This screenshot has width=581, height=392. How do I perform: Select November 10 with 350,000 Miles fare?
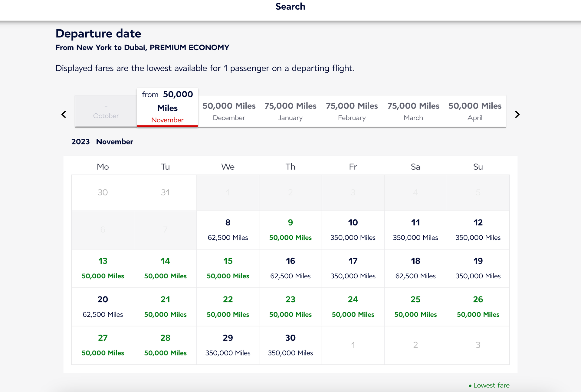[353, 230]
